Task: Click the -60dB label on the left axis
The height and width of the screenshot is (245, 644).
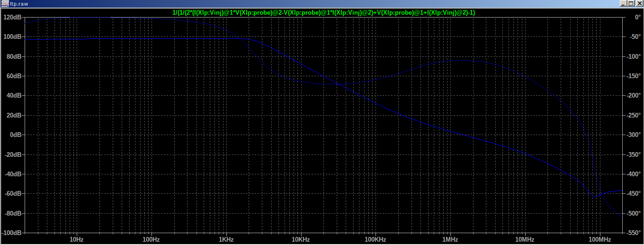Action: [x=13, y=194]
